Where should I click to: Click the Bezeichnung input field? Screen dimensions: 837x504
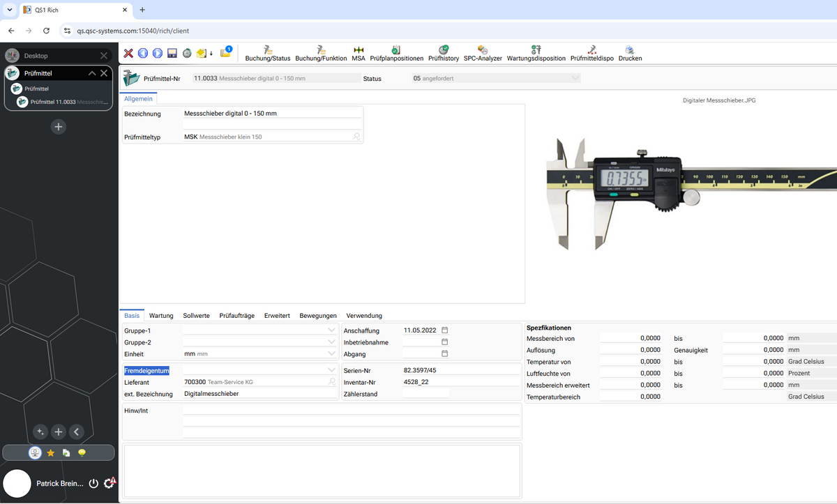point(273,113)
